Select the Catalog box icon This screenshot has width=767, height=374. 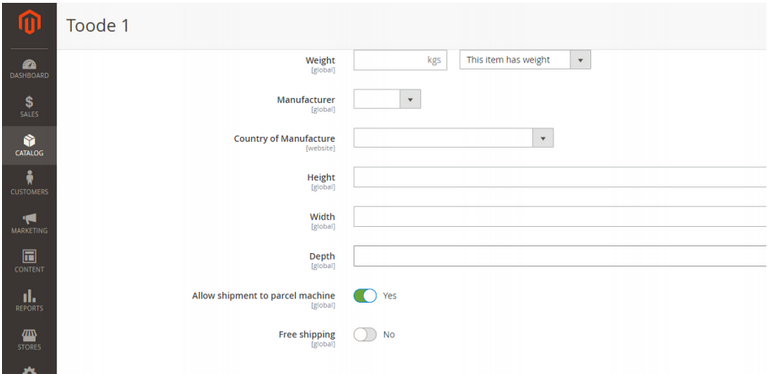(x=29, y=141)
